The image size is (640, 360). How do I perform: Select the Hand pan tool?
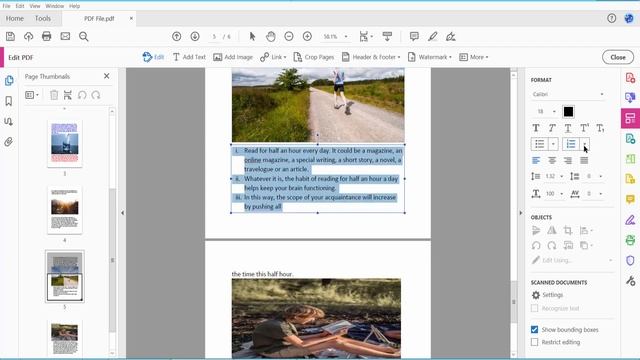coord(271,36)
